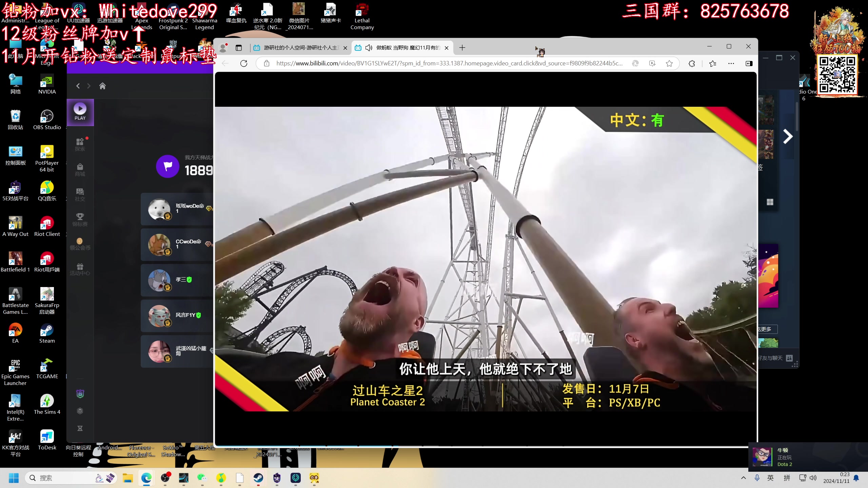This screenshot has width=868, height=488.
Task: Click the browser refresh icon
Action: coord(243,63)
